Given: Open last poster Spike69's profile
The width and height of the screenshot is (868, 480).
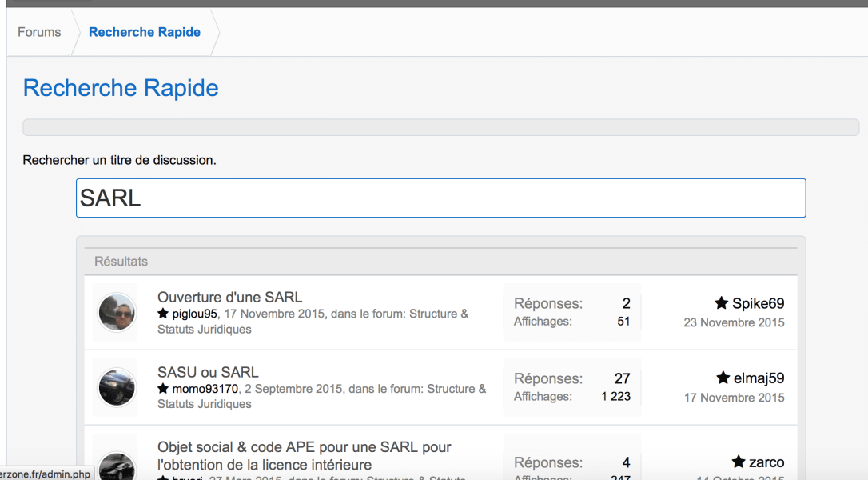Looking at the screenshot, I should [x=758, y=303].
